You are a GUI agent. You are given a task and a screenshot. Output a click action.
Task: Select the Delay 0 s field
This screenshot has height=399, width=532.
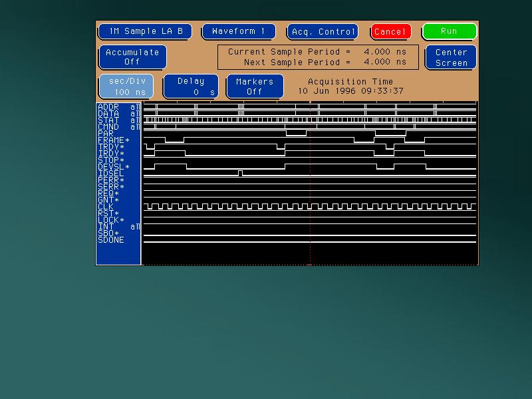tap(191, 86)
